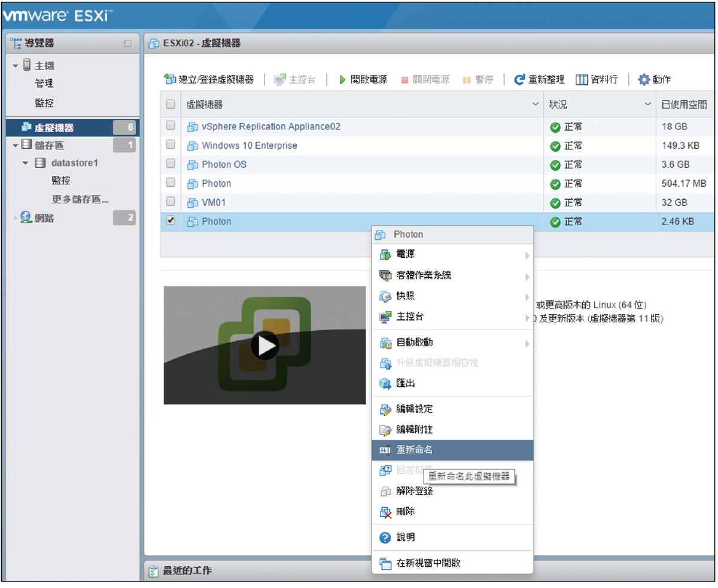Screen dimensions: 718x588
Task: Click the Used space (已使用空間) column header
Action: pos(684,105)
